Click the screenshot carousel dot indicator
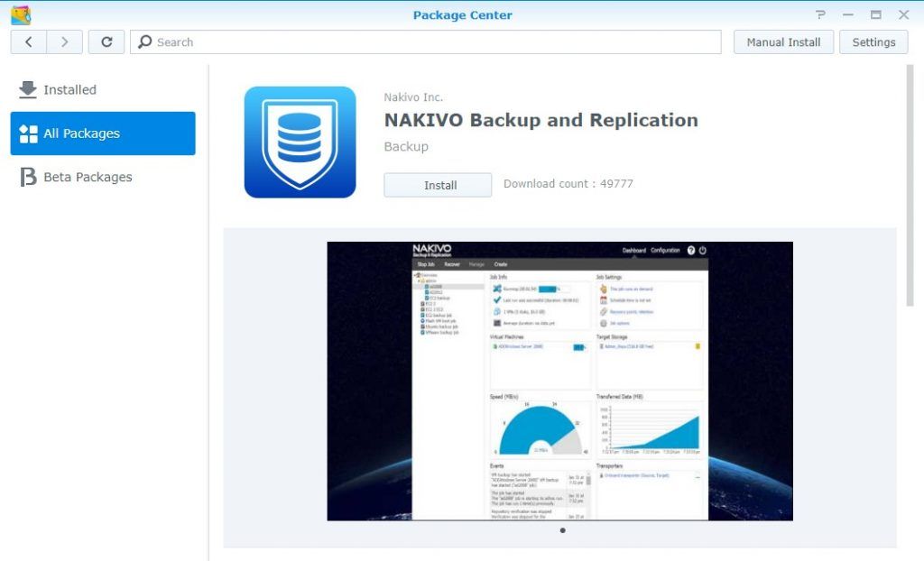 tap(563, 530)
